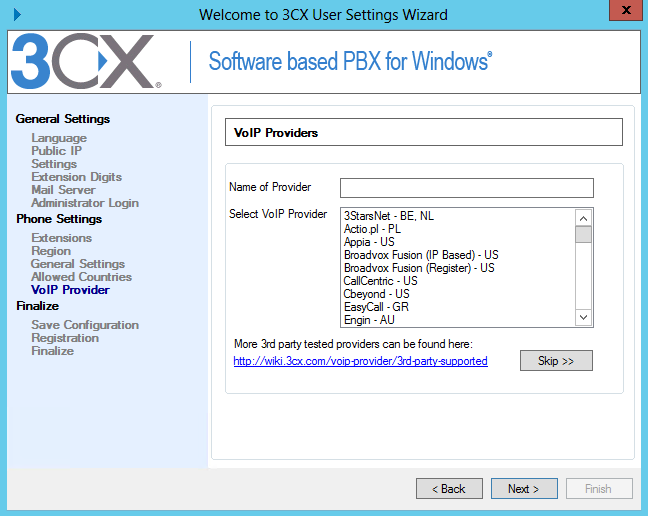Open General Settings step under Phone Settings
Viewport: 648px width, 516px height.
tap(78, 264)
